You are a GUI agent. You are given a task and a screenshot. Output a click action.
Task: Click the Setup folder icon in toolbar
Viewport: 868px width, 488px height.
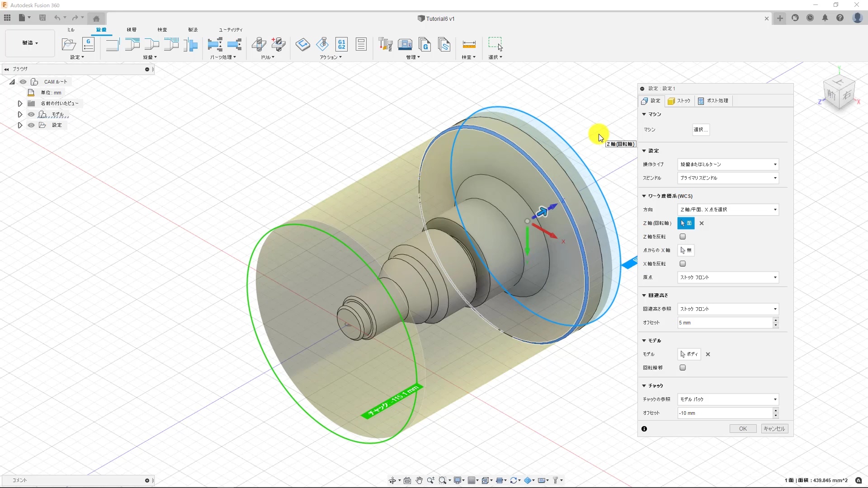pyautogui.click(x=69, y=44)
